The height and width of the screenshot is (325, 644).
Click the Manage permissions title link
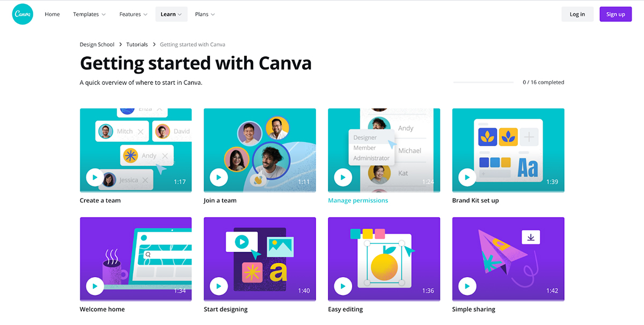coord(358,200)
